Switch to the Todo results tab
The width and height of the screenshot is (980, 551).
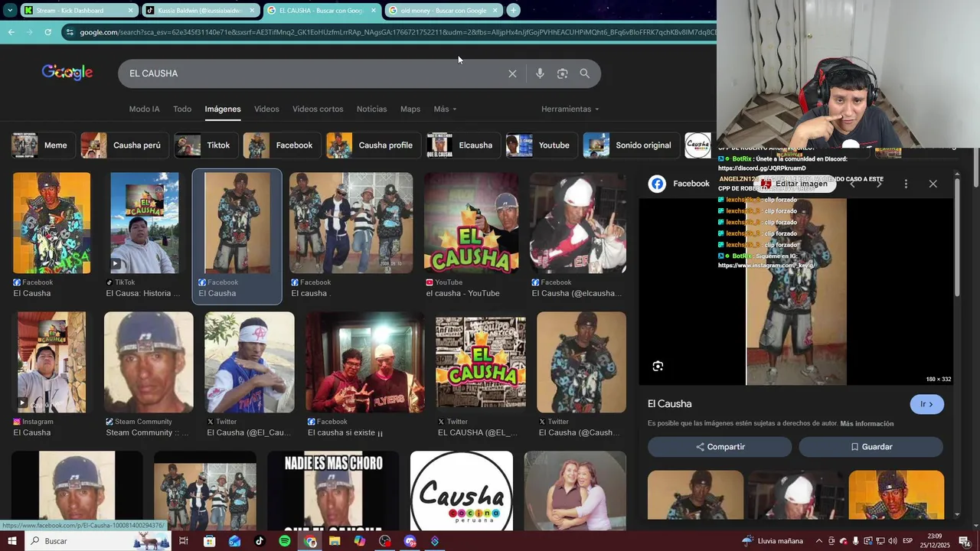pos(182,109)
